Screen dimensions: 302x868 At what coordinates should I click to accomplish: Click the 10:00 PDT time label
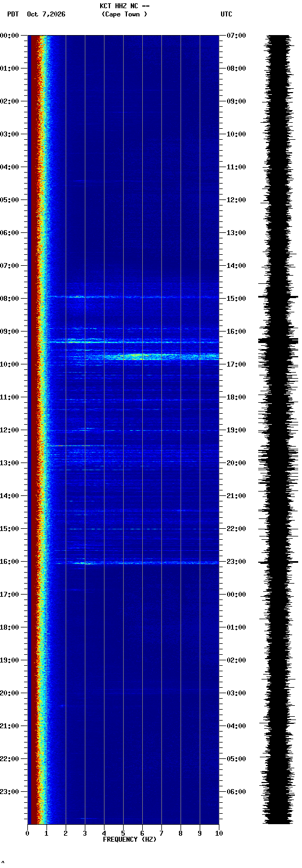click(9, 364)
